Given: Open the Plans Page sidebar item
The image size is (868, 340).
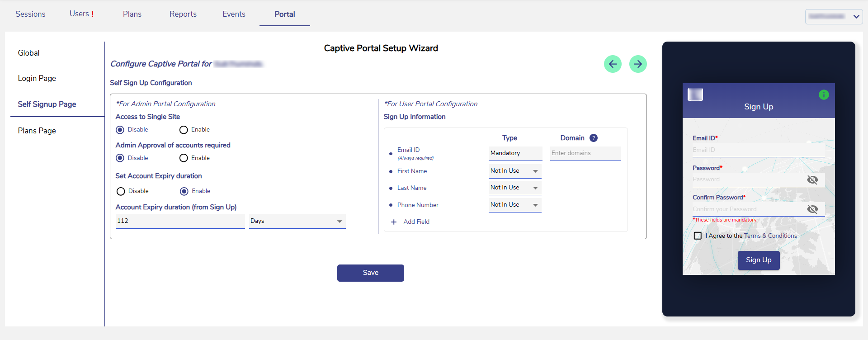Looking at the screenshot, I should click(37, 131).
